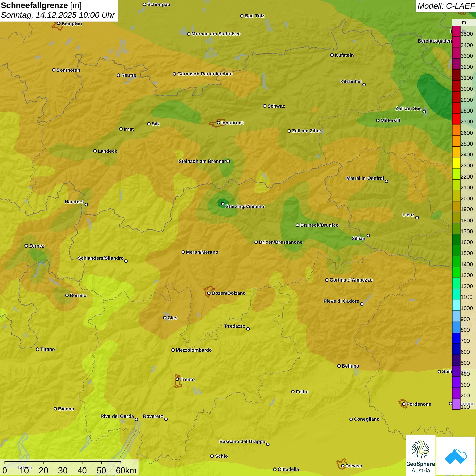
Task: Click the Lienz location dot
Action: coord(417,217)
